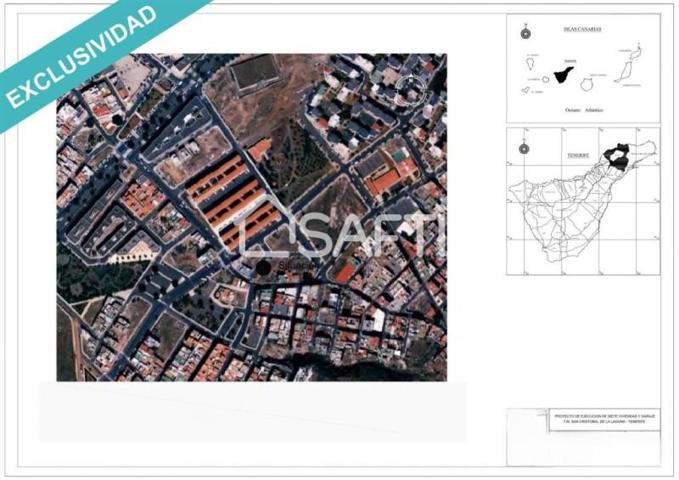Screen dimensions: 679x480
Task: Click the north compass in Islas Canarias map
Action: (526, 32)
